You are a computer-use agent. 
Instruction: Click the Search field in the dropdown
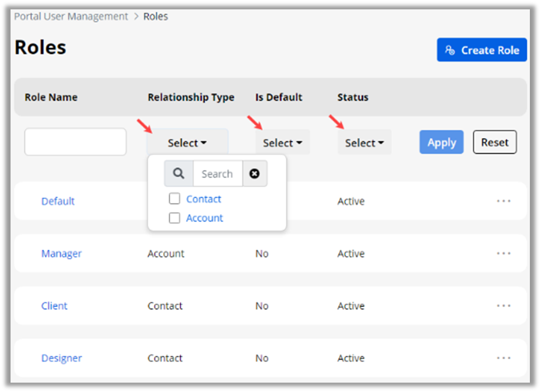click(217, 174)
